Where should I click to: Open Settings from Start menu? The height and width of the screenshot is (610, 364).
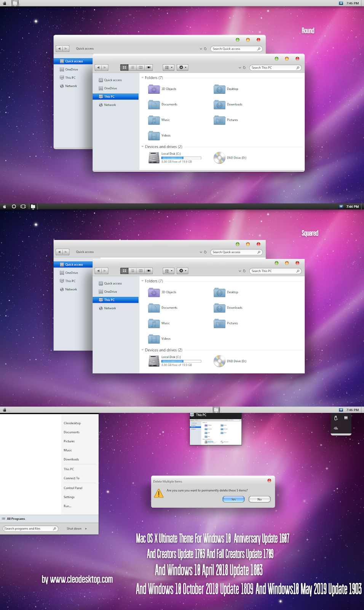pyautogui.click(x=69, y=497)
